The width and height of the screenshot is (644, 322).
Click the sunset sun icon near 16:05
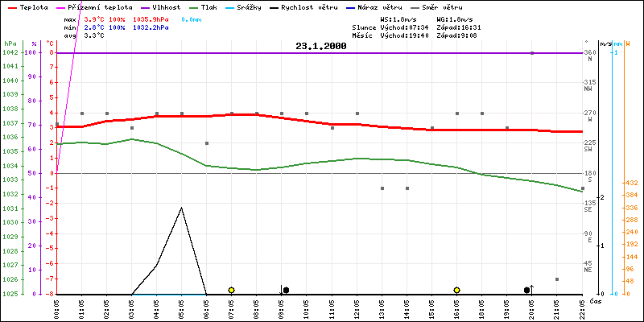(456, 290)
